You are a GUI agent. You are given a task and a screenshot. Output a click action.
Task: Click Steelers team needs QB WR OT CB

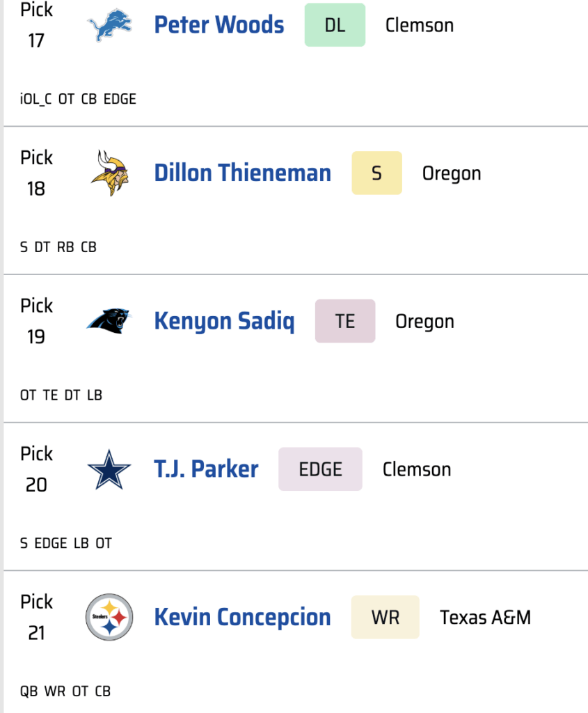(65, 691)
